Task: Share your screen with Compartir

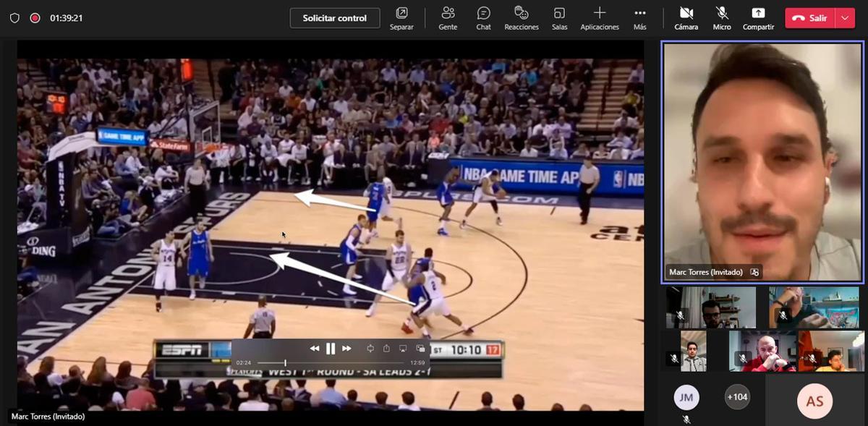Action: 757,18
